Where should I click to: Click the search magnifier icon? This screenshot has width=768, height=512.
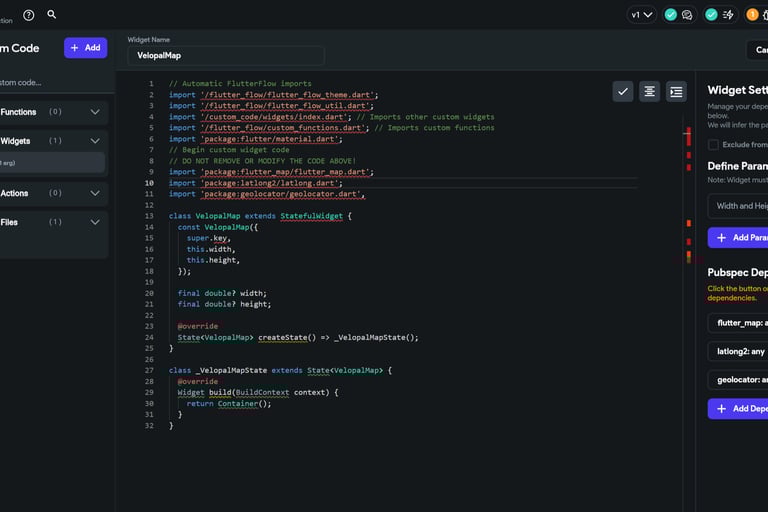52,15
